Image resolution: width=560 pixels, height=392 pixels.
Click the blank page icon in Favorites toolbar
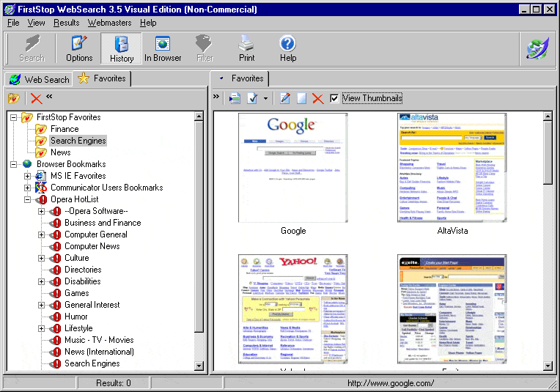[302, 98]
